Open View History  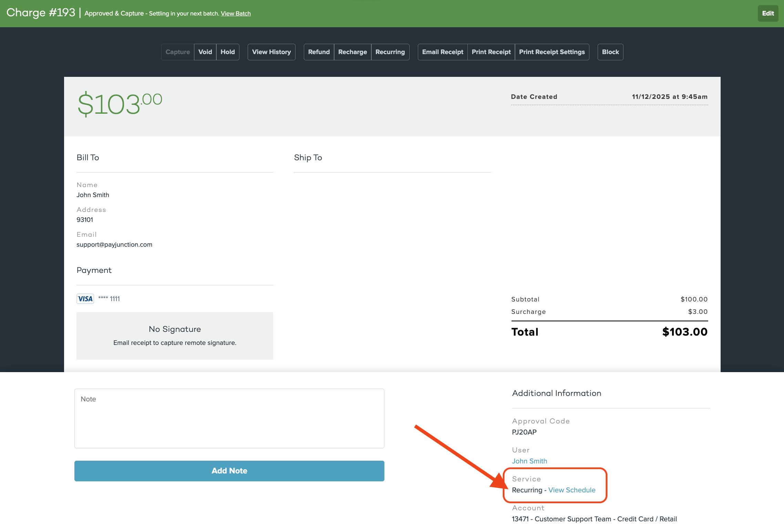(x=271, y=52)
